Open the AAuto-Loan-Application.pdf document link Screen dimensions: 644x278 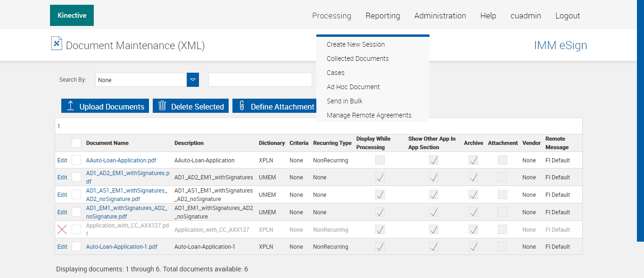(121, 160)
